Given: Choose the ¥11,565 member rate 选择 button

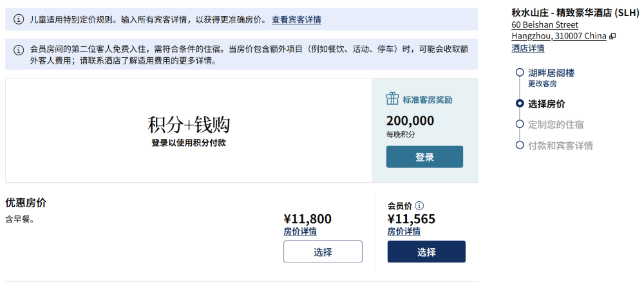Looking at the screenshot, I should 426,251.
